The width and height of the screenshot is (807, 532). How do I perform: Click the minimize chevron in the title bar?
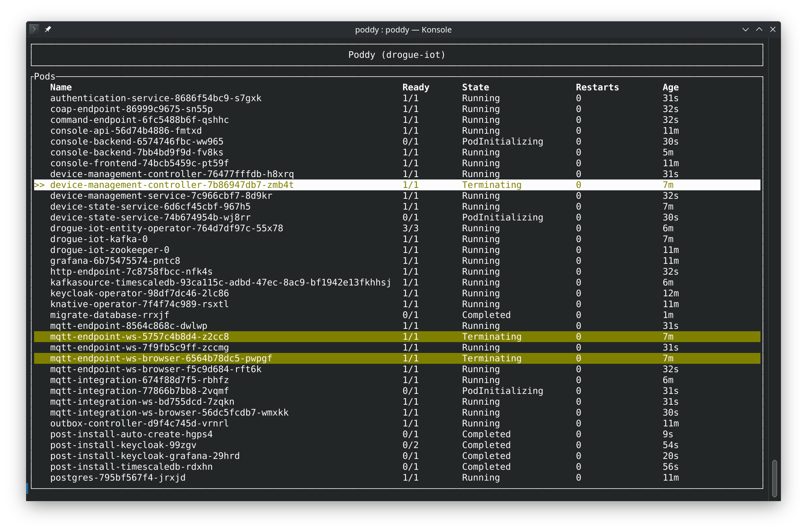(746, 29)
